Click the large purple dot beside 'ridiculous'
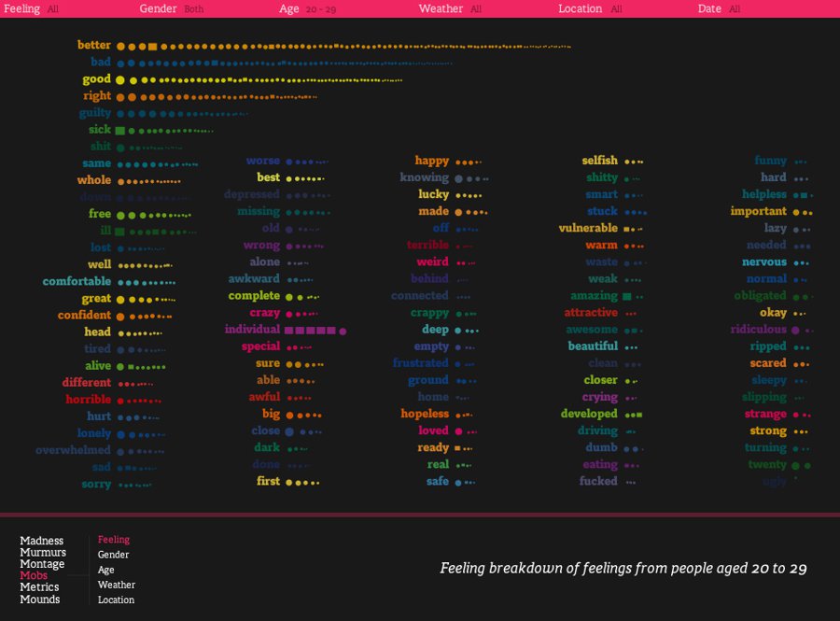The width and height of the screenshot is (840, 621). (x=795, y=331)
